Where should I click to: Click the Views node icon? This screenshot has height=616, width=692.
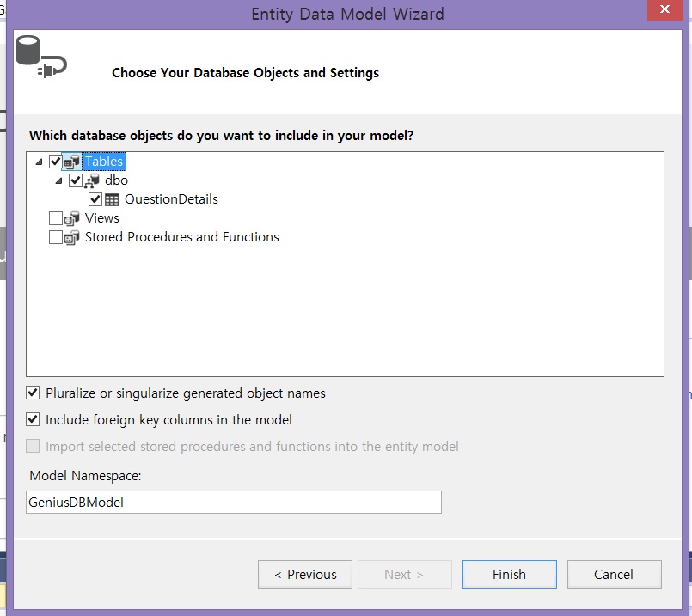click(72, 218)
